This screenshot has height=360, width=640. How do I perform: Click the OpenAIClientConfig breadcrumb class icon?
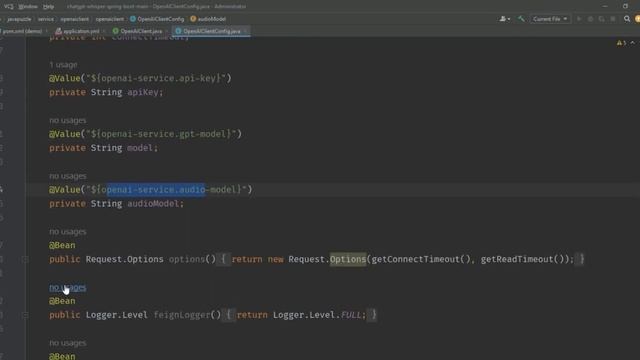click(133, 19)
